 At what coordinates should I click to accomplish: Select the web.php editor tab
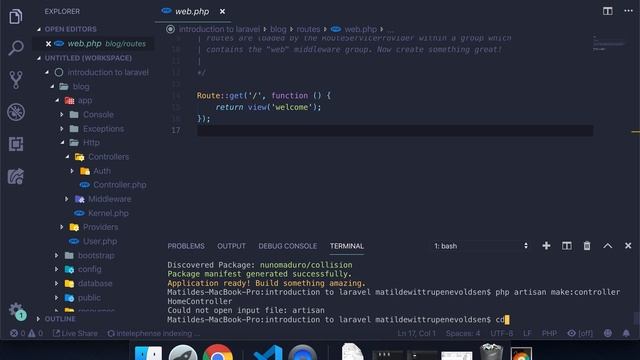192,11
